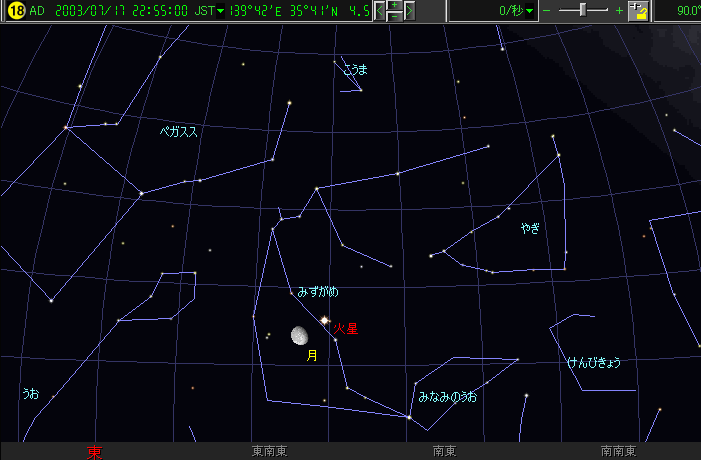Toggle the AD era indicator
The height and width of the screenshot is (460, 701).
click(37, 11)
